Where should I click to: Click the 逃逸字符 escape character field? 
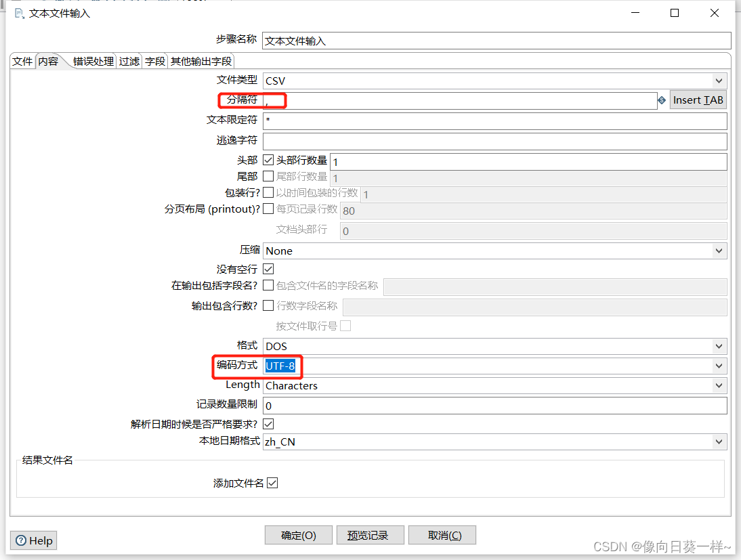coord(494,142)
